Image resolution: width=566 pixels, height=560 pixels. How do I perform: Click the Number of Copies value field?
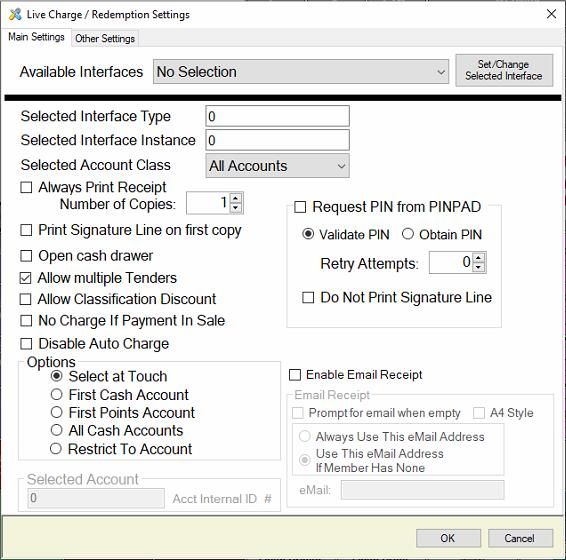(208, 203)
